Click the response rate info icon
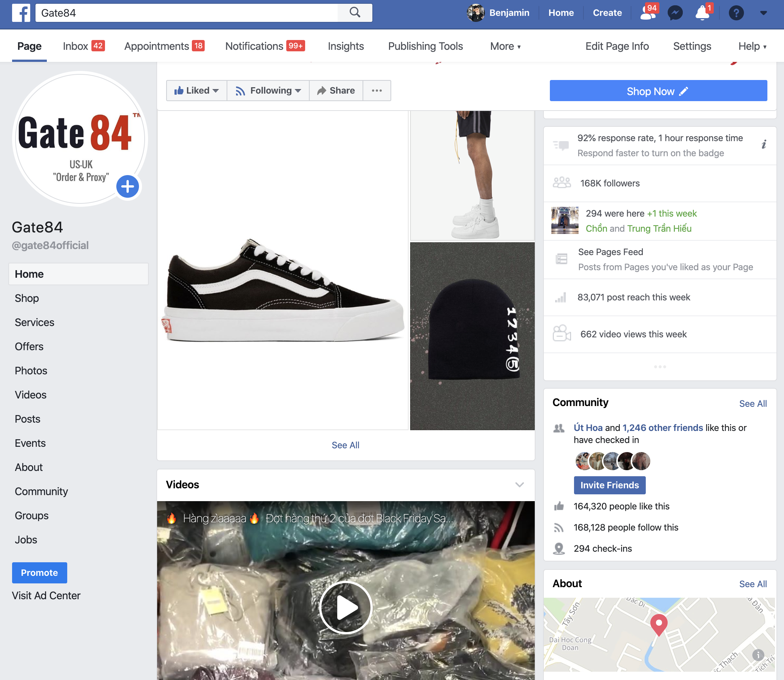Screen dimensions: 784x680 [764, 145]
